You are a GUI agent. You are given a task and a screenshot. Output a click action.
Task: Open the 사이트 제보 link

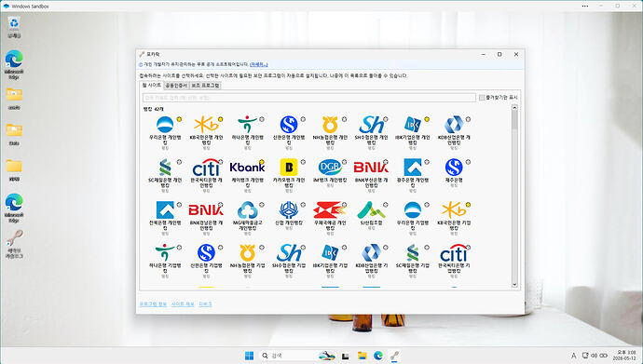tap(183, 304)
